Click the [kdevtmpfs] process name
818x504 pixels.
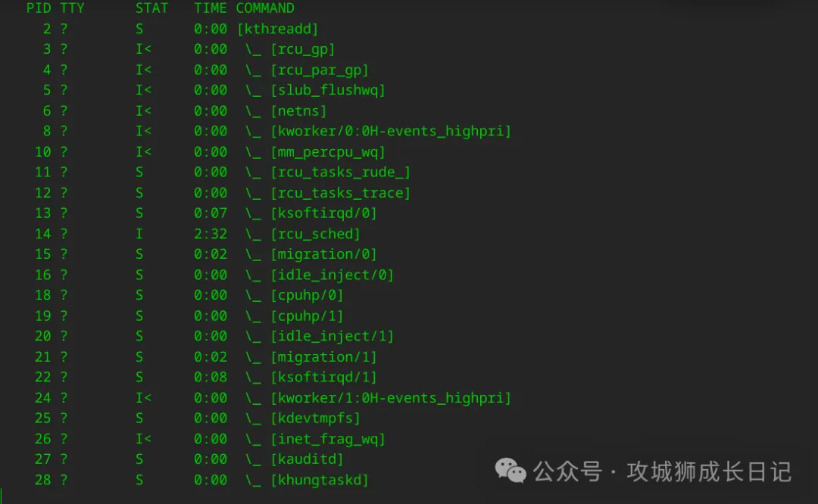[315, 418]
